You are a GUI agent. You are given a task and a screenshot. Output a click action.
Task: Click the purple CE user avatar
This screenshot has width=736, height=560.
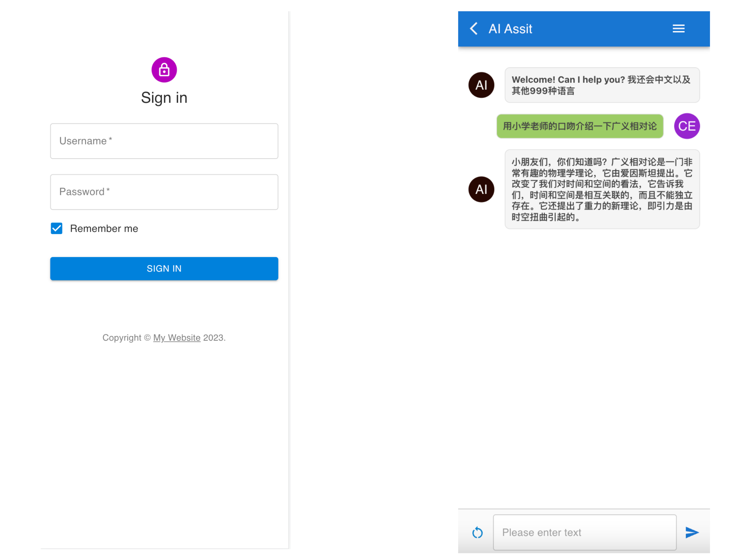coord(686,126)
